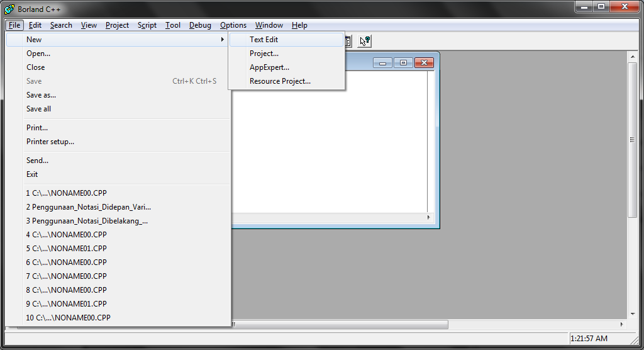This screenshot has width=644, height=350.
Task: Select AppExpert... in the New submenu
Action: pos(286,67)
